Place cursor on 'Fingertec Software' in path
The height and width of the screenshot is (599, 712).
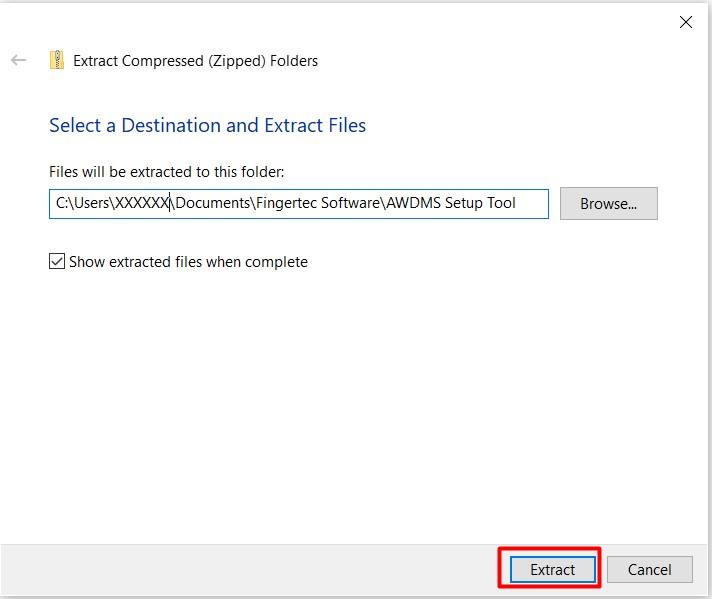[318, 203]
